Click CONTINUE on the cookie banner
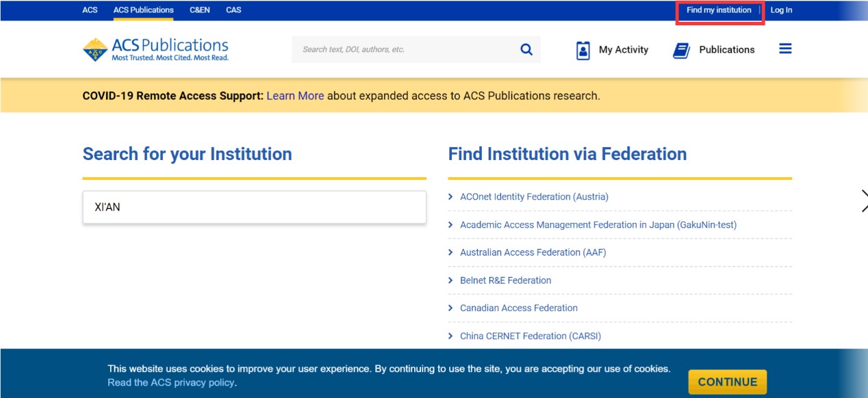The image size is (868, 398). coord(728,382)
